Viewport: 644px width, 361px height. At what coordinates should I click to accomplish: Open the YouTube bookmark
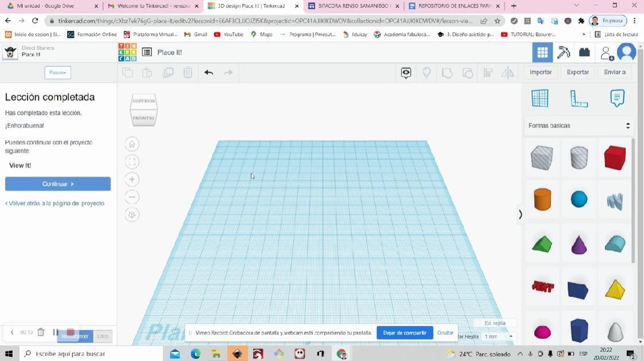click(229, 34)
